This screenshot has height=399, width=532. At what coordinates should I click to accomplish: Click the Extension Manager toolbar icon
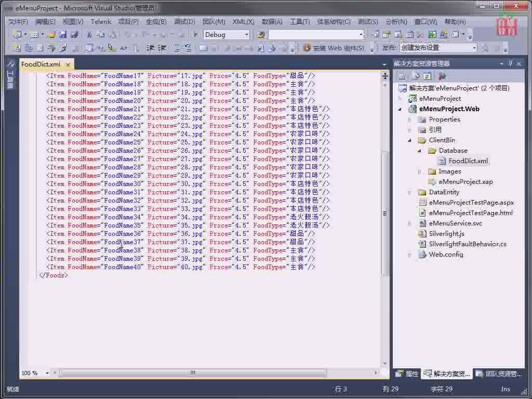click(x=444, y=34)
